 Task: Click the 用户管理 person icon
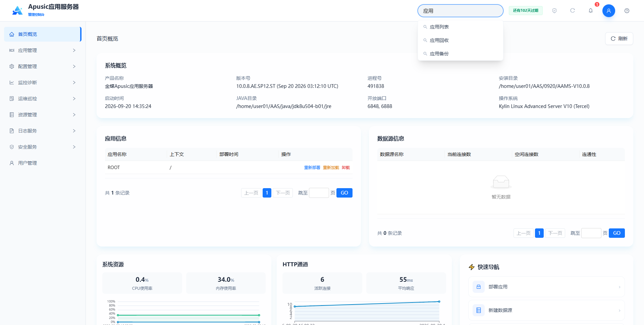pos(12,163)
